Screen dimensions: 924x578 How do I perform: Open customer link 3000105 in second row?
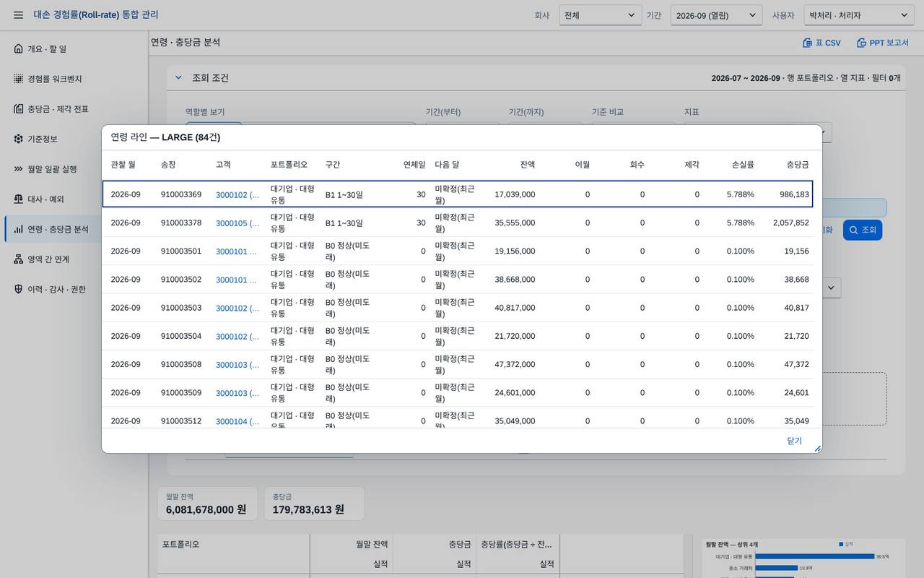click(237, 223)
